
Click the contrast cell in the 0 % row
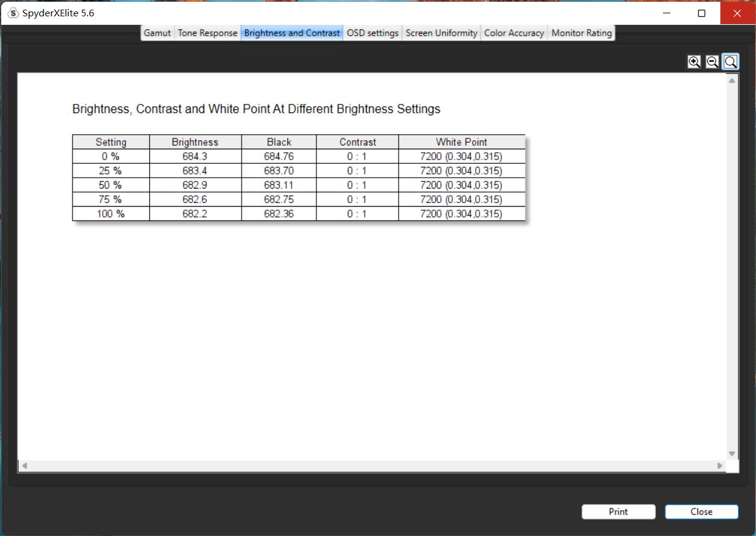(357, 157)
